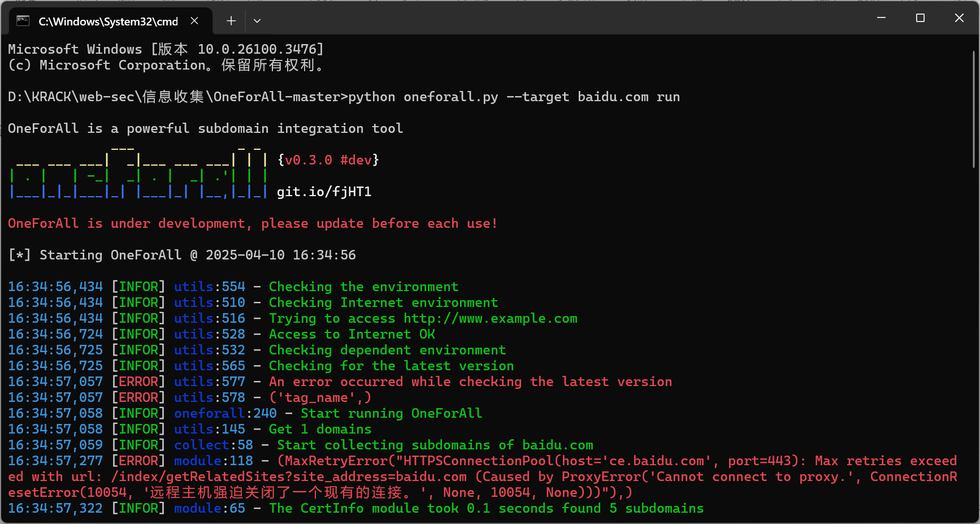Click the 'Checking for the latest version' message

tap(391, 366)
